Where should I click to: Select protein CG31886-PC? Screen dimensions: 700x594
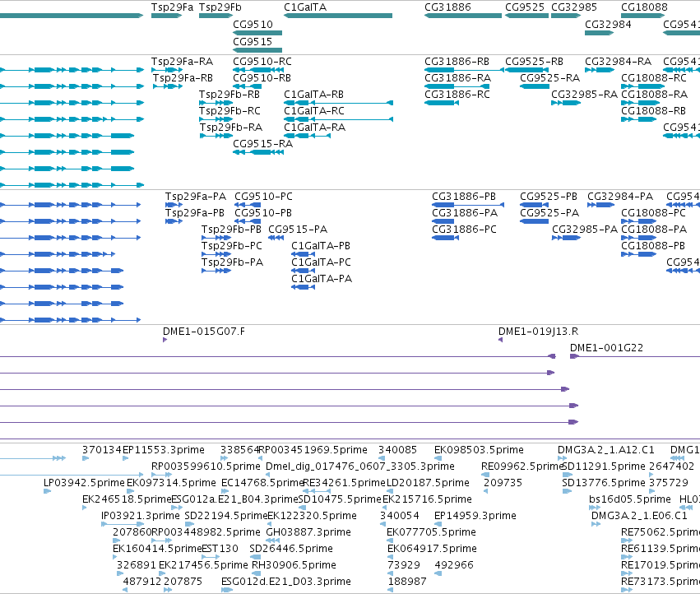tap(464, 230)
